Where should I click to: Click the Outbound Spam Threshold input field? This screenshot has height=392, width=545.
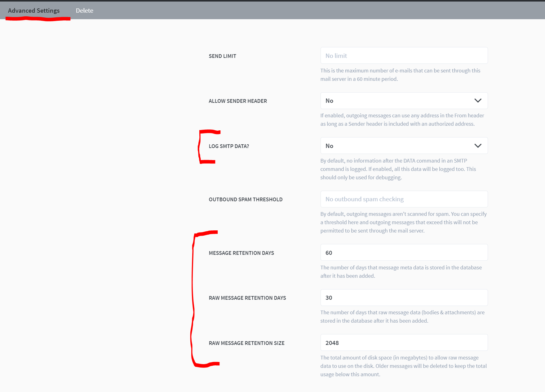[x=403, y=199]
